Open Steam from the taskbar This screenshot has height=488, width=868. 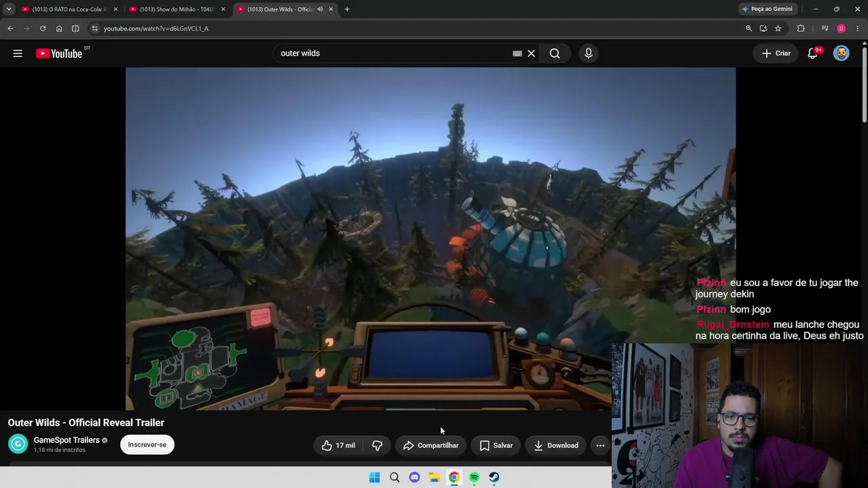(x=494, y=477)
